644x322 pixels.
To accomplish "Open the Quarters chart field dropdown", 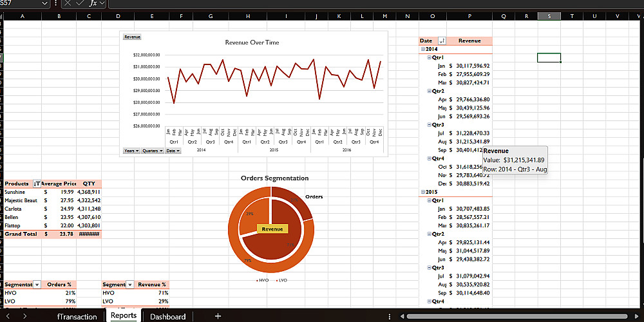I will (x=153, y=151).
